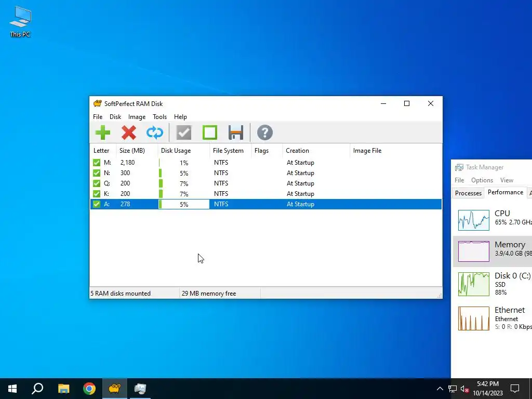Click the N: row's NTFS file system cell

[x=221, y=173]
